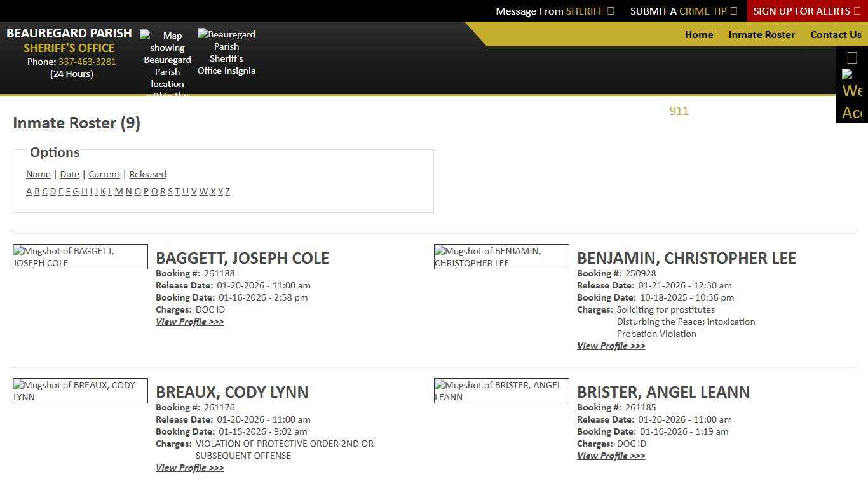View profile of BENJAMIN, CHRISTOPHER LEE
Screen dimensions: 868x488
pos(611,346)
